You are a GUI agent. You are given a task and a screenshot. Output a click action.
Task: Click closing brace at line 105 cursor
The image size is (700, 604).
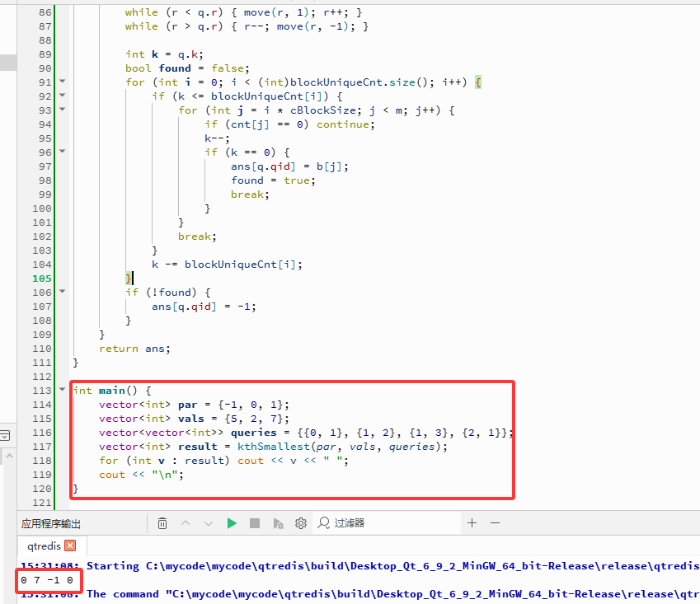[129, 279]
